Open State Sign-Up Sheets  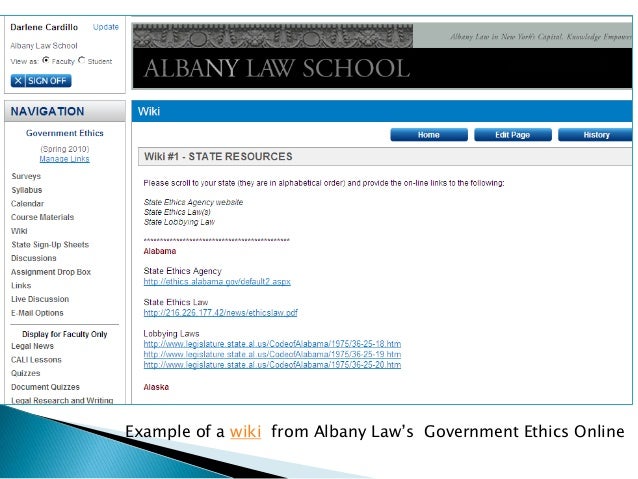[50, 245]
